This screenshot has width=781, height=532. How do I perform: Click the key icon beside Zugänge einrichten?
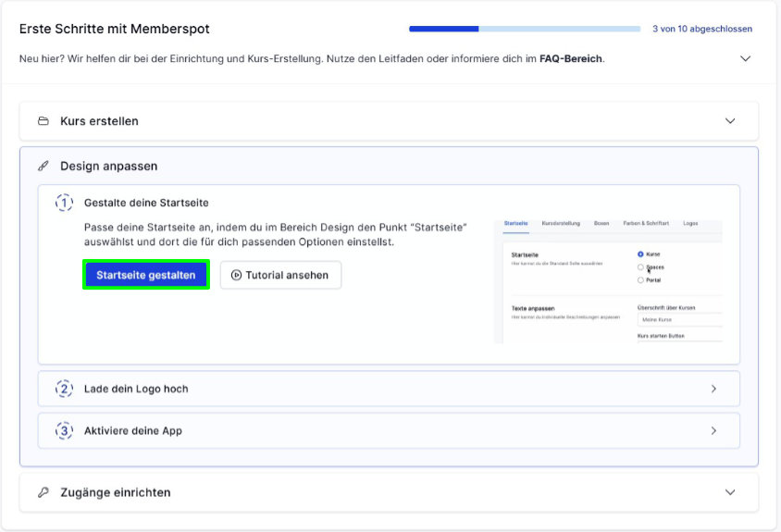click(43, 492)
